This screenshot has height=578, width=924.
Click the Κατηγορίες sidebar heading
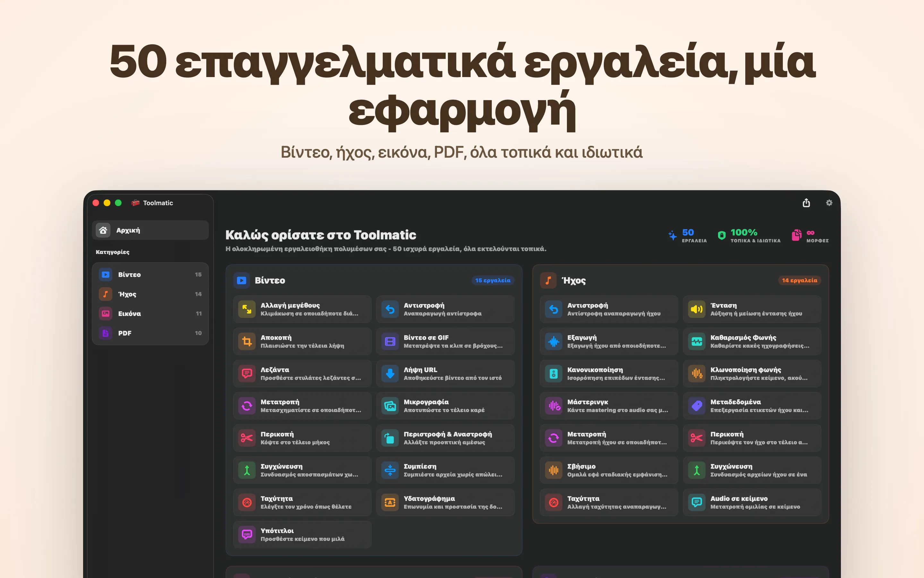(112, 252)
